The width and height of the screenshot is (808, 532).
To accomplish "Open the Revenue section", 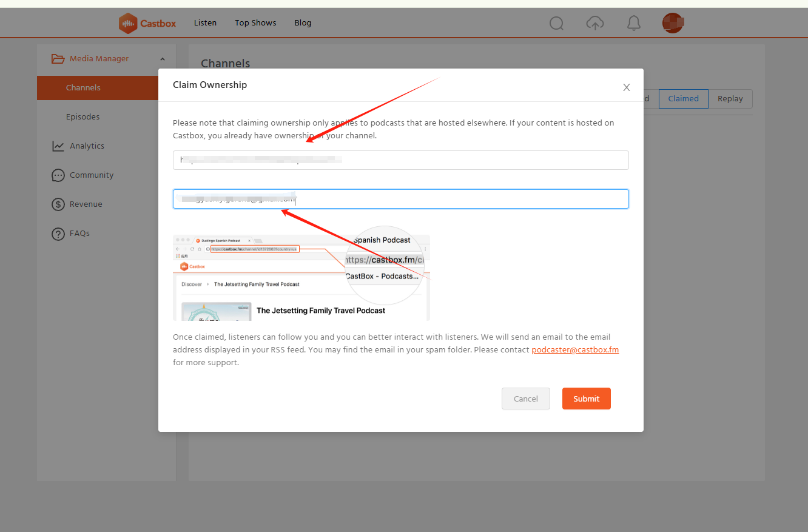I will [x=86, y=204].
